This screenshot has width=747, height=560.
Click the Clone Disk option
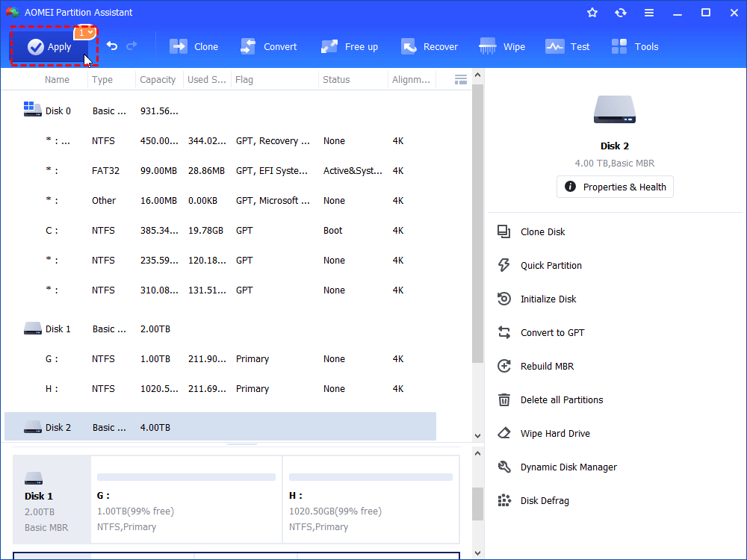(532, 232)
